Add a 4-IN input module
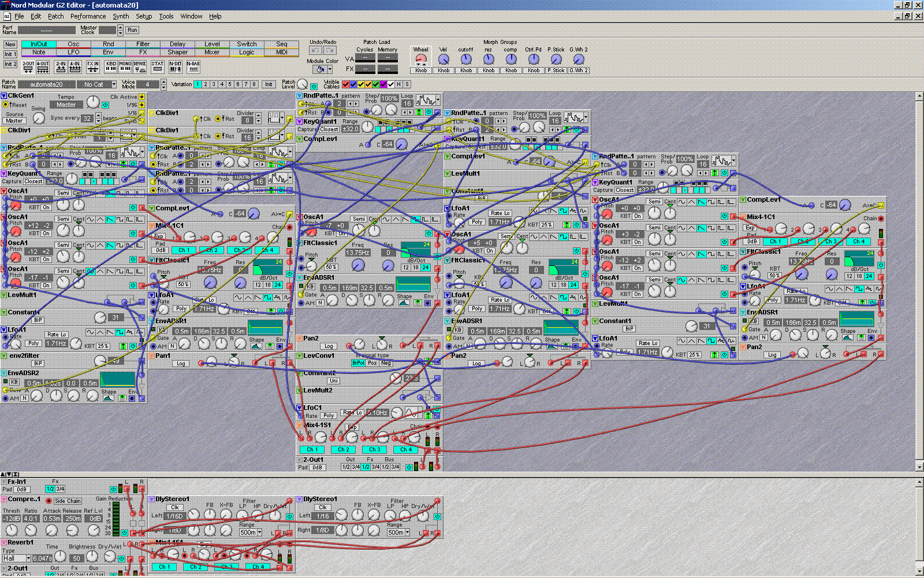The image size is (924, 578). click(75, 67)
